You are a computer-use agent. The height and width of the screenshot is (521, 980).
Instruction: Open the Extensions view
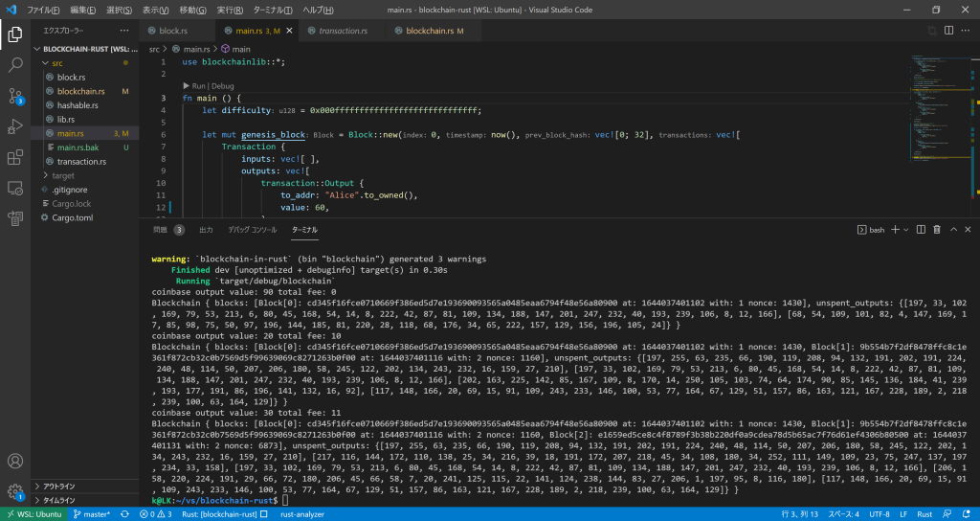[15, 157]
